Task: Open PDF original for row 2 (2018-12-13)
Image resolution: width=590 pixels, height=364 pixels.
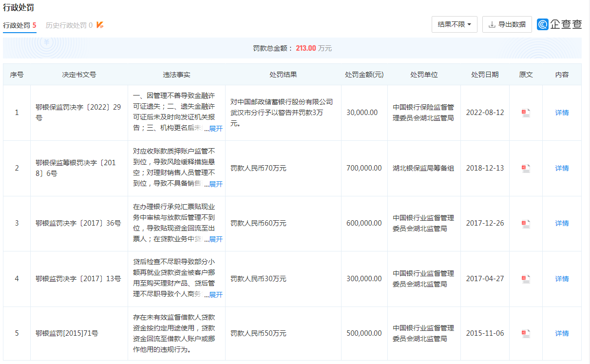Action: click(526, 169)
